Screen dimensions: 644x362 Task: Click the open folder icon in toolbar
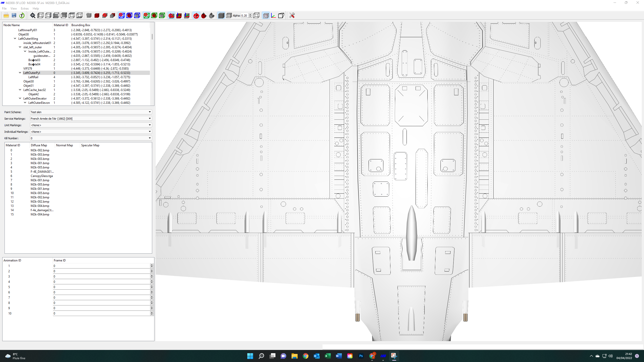pyautogui.click(x=6, y=16)
